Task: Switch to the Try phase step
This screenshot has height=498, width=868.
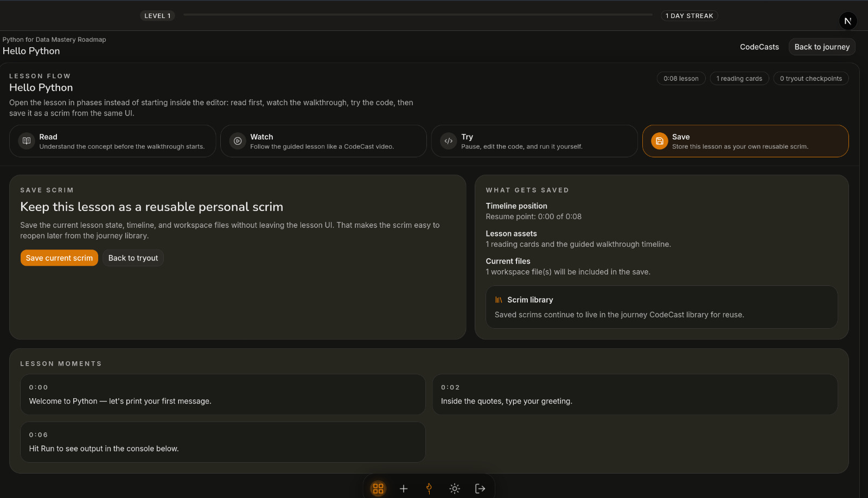Action: tap(534, 141)
